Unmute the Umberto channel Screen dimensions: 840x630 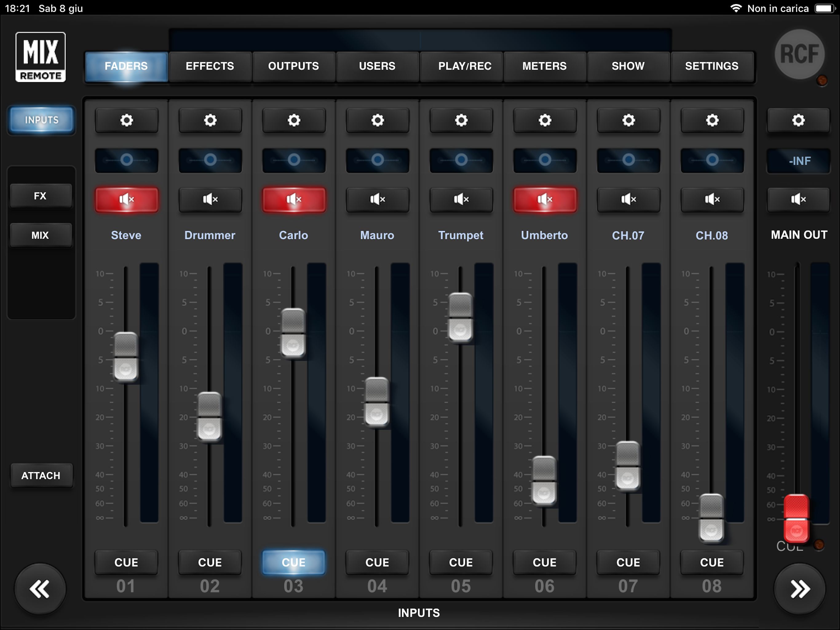545,199
